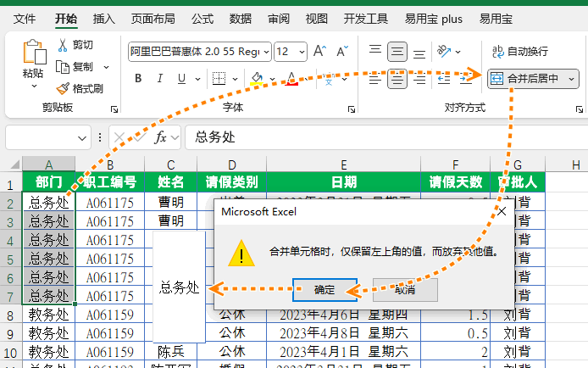Expand the Merge & Center (合并后居中) dropdown arrow
Image resolution: width=588 pixels, height=368 pixels.
pos(571,79)
